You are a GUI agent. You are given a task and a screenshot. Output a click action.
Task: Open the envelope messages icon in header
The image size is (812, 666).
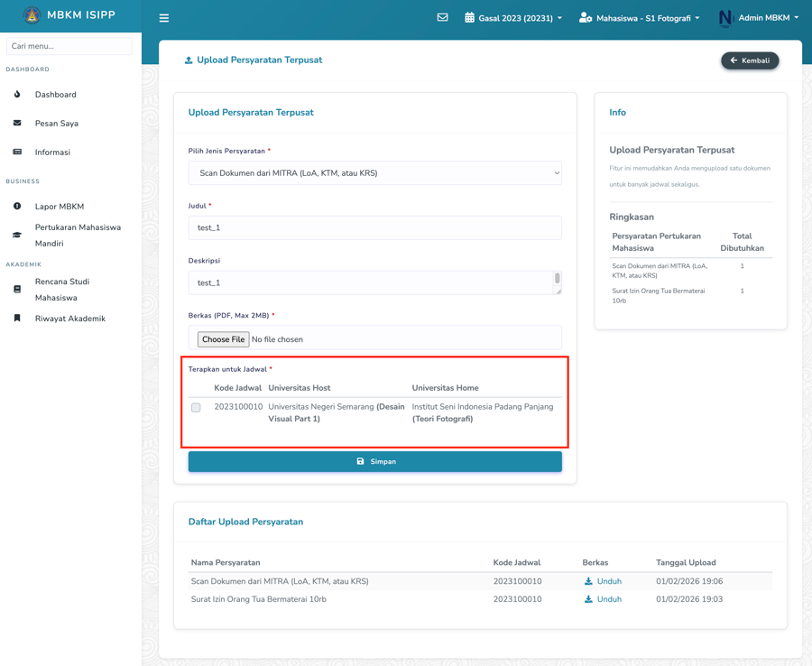(442, 17)
